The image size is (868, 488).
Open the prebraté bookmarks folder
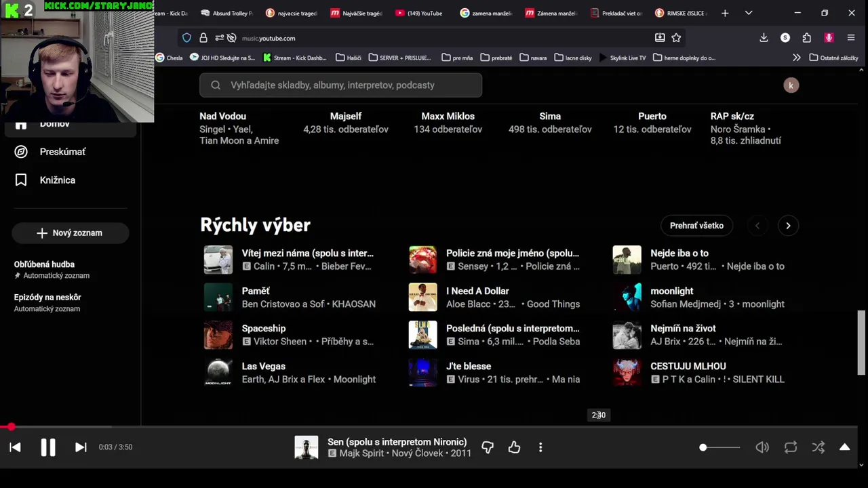pyautogui.click(x=496, y=58)
